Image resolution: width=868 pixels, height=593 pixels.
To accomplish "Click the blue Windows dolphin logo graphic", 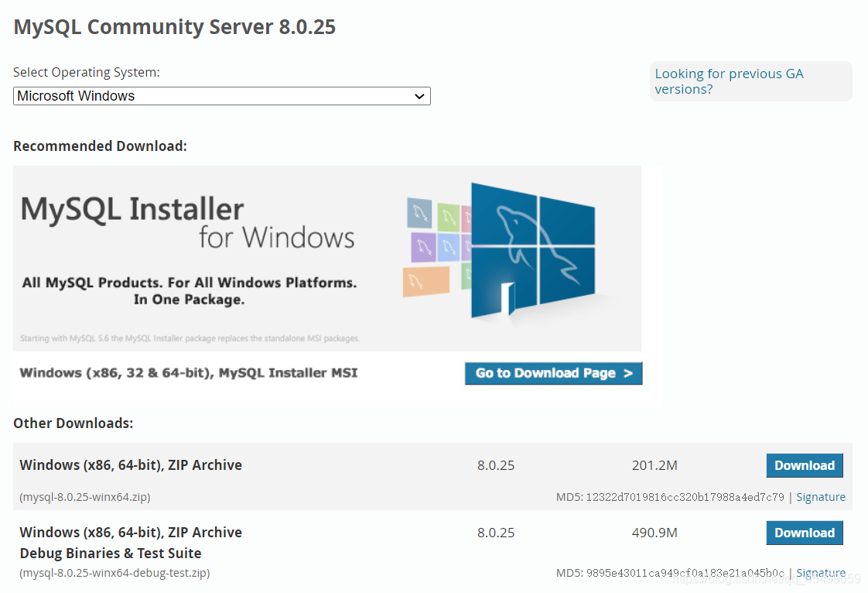I will pos(532,251).
